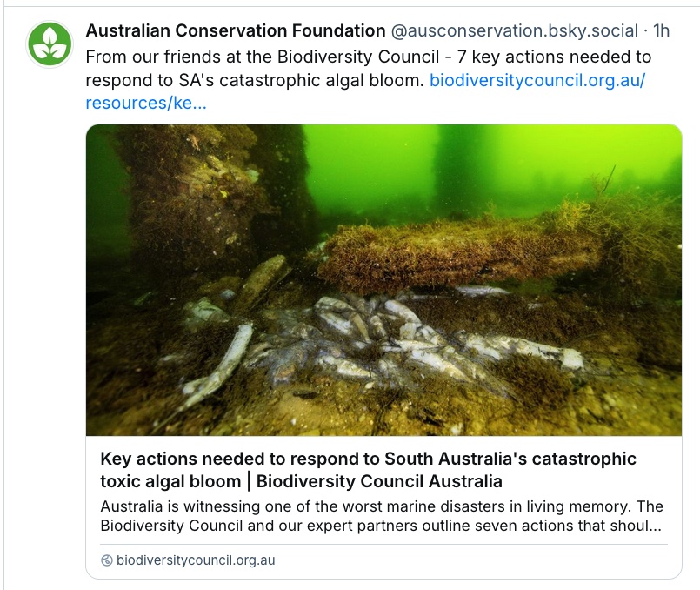Click the truncated resources/ke... link text
This screenshot has height=590, width=700.
(x=146, y=103)
